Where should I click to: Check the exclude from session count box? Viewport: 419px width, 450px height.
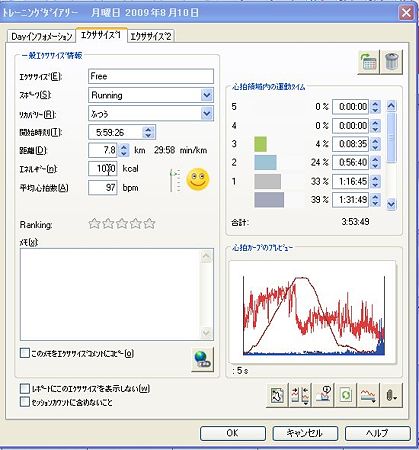tap(25, 402)
